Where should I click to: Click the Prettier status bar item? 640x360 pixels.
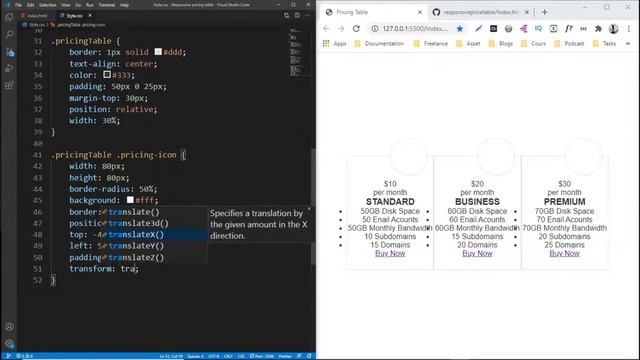285,356
